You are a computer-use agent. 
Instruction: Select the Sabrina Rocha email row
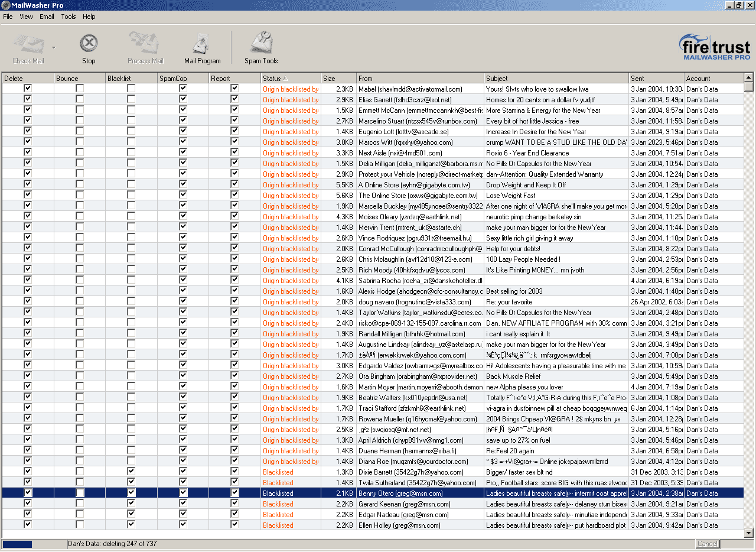(372, 280)
